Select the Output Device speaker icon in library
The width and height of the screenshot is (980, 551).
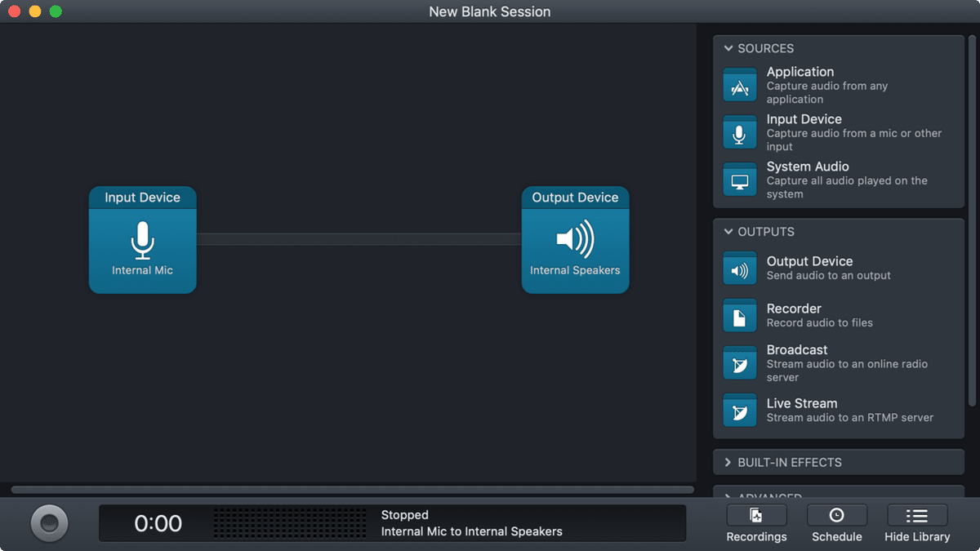click(x=740, y=268)
